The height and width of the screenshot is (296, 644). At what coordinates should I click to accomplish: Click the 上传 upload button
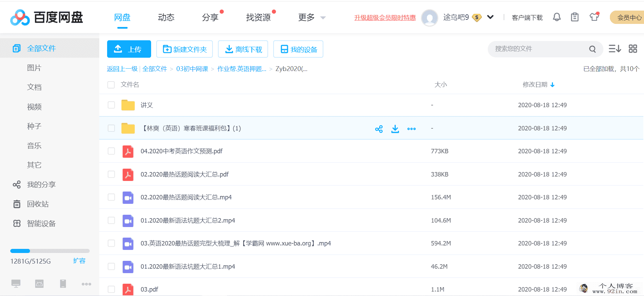(x=129, y=49)
